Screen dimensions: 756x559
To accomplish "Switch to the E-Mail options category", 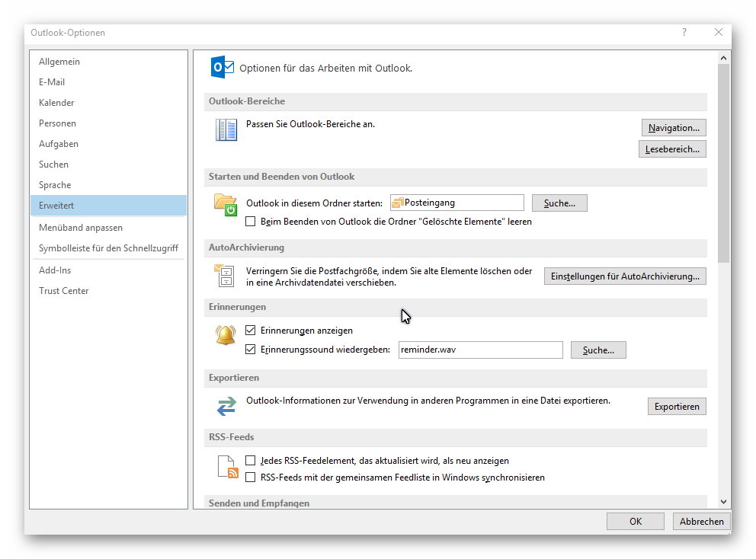I will pyautogui.click(x=108, y=82).
